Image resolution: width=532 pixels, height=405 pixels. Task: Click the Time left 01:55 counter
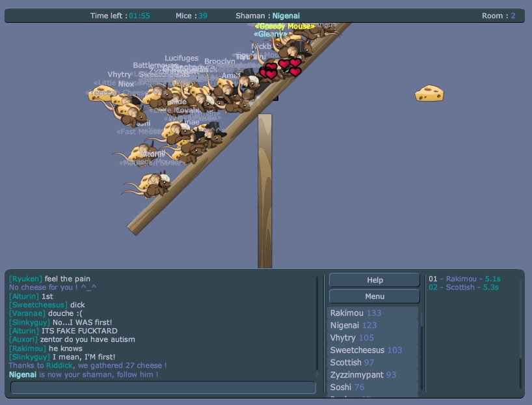coord(120,16)
